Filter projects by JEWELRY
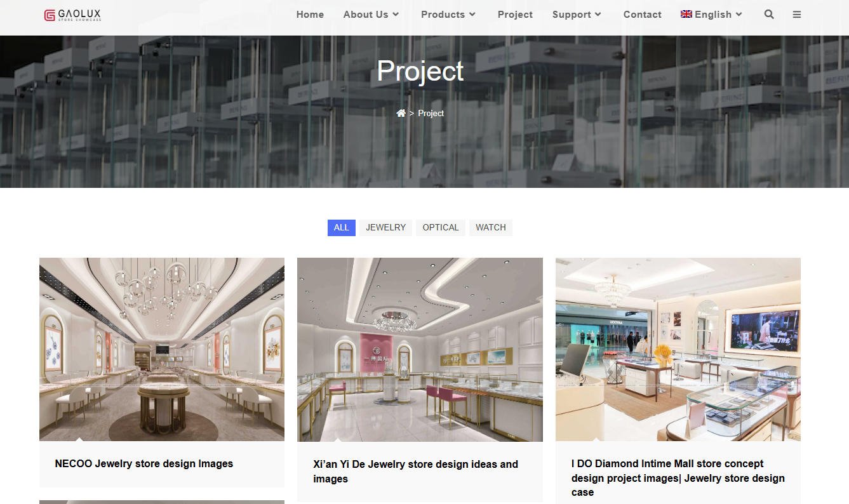This screenshot has width=849, height=504. (385, 227)
